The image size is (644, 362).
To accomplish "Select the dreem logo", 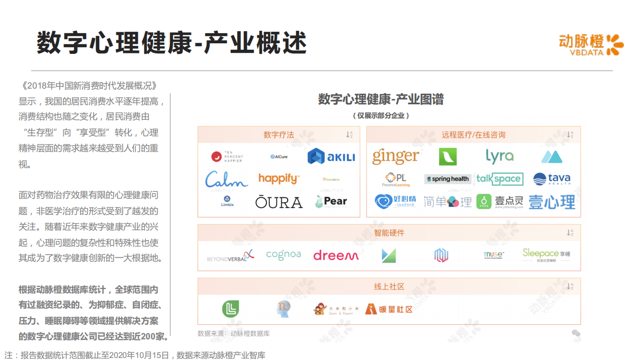I will [335, 255].
